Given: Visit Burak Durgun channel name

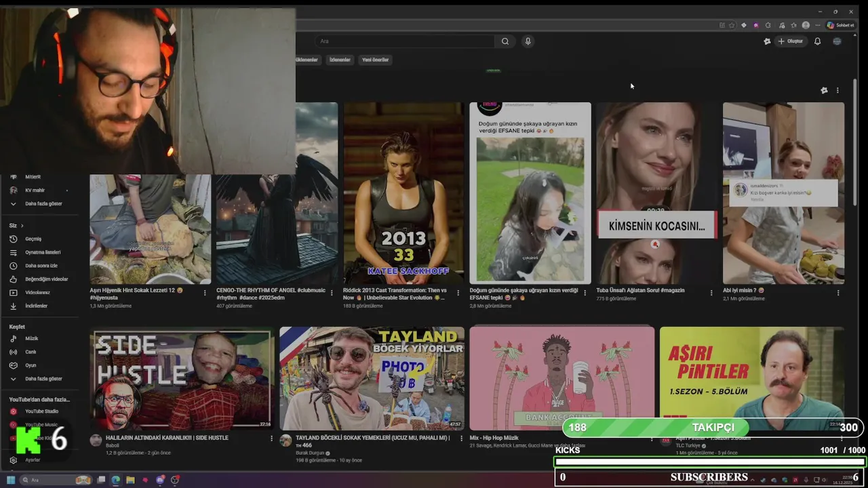Looking at the screenshot, I should point(311,453).
